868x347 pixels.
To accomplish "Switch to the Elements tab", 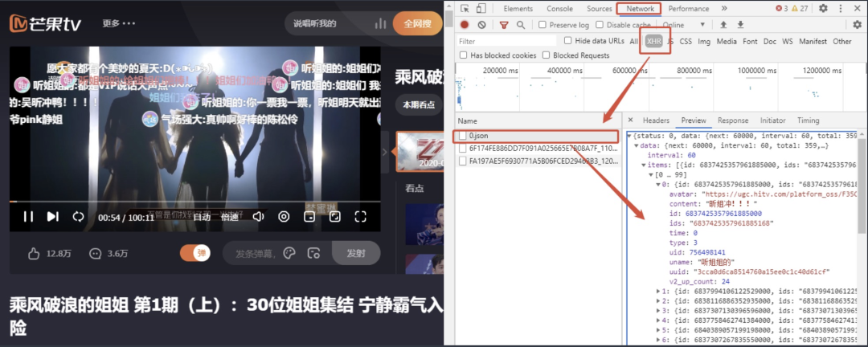I will 518,8.
